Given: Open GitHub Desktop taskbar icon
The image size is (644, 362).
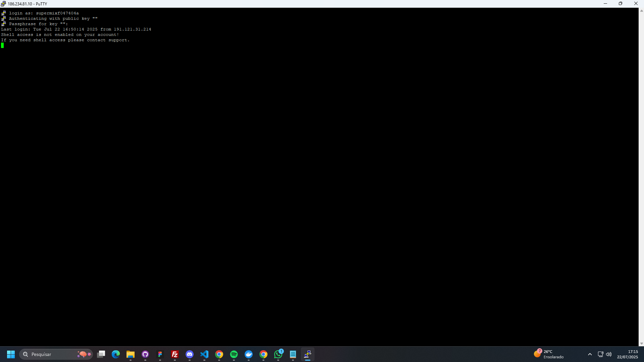Looking at the screenshot, I should pos(145,354).
